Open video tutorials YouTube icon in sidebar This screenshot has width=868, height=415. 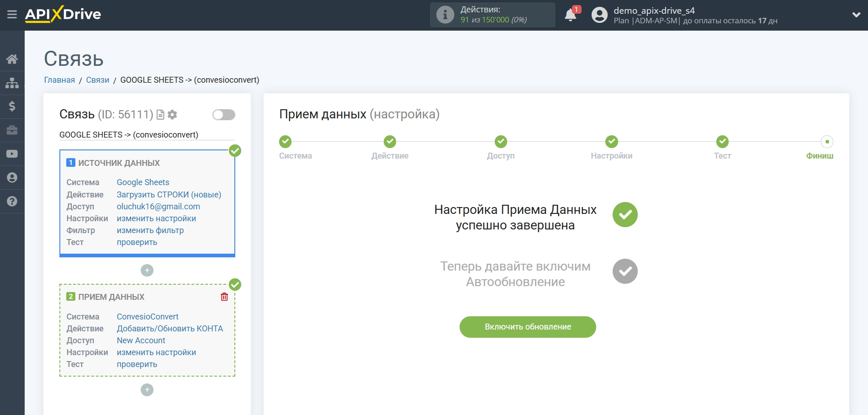[12, 154]
